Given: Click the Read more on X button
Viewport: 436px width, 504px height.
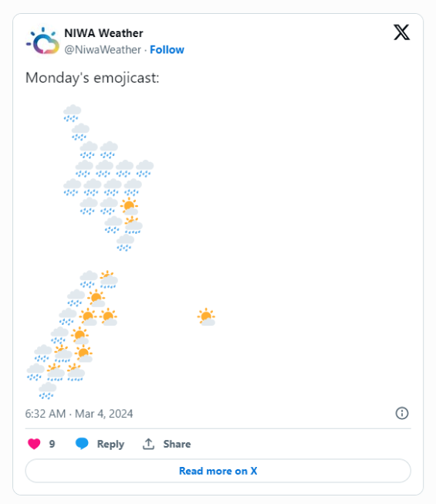Looking at the screenshot, I should pyautogui.click(x=218, y=471).
